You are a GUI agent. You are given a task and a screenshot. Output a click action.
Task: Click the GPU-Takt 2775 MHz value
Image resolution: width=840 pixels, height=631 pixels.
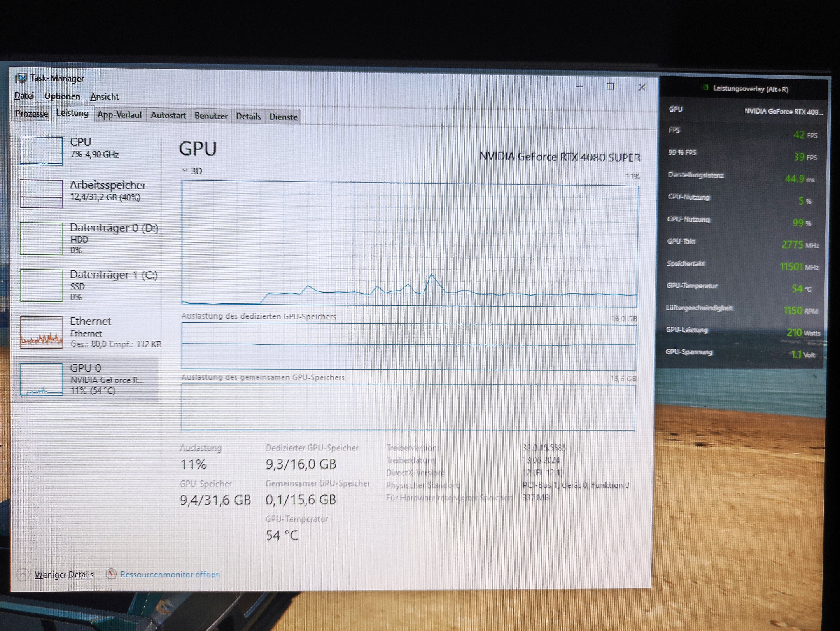(x=800, y=245)
